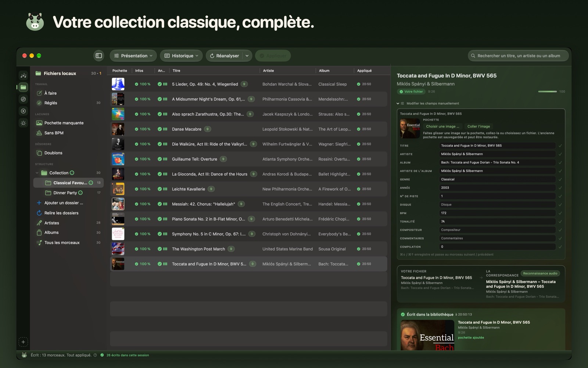Toggle the checkmark beside the BPM field
This screenshot has width=588, height=368.
pos(560,213)
